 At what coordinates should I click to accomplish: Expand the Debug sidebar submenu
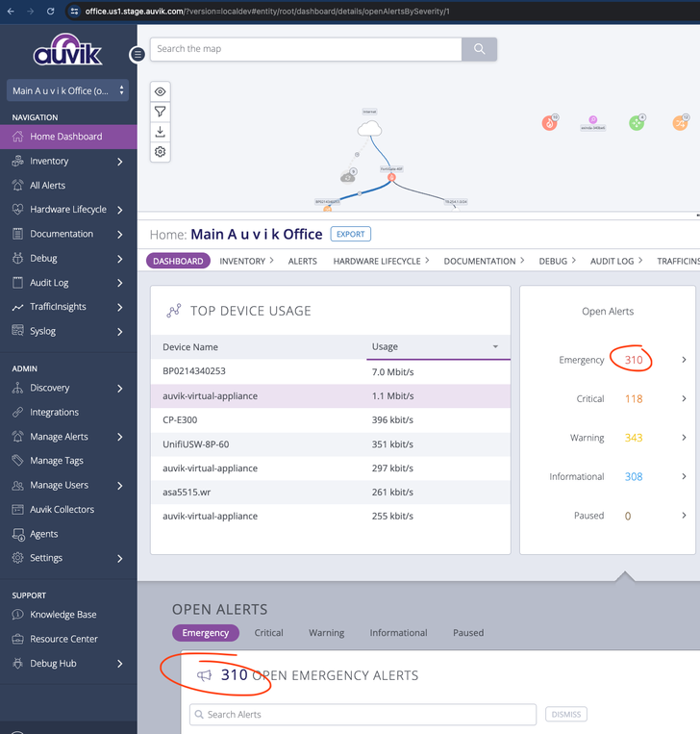point(120,259)
